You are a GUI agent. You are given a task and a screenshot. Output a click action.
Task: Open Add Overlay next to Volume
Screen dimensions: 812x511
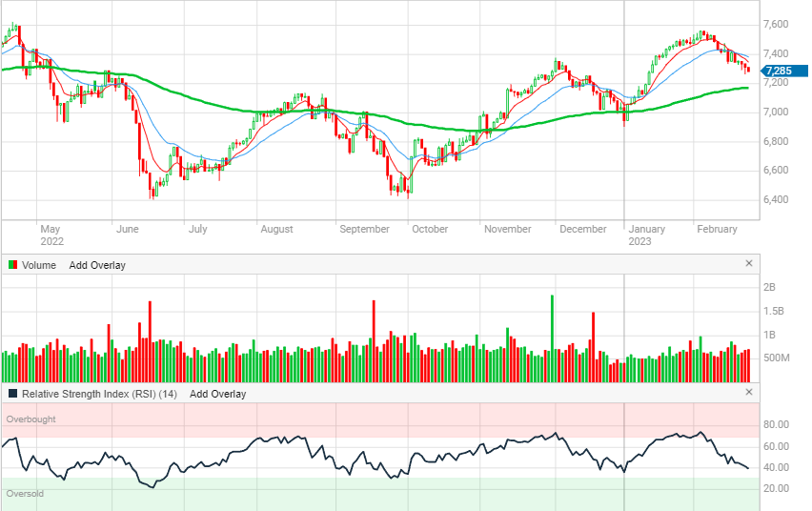point(96,265)
